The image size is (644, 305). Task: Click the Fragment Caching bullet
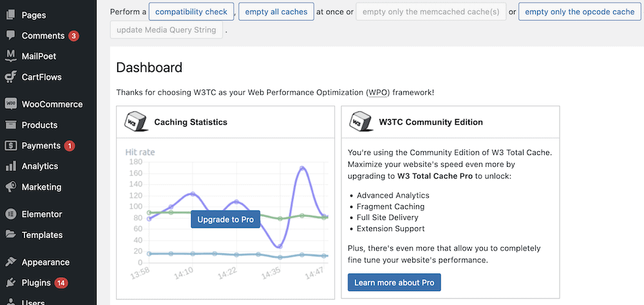(391, 207)
